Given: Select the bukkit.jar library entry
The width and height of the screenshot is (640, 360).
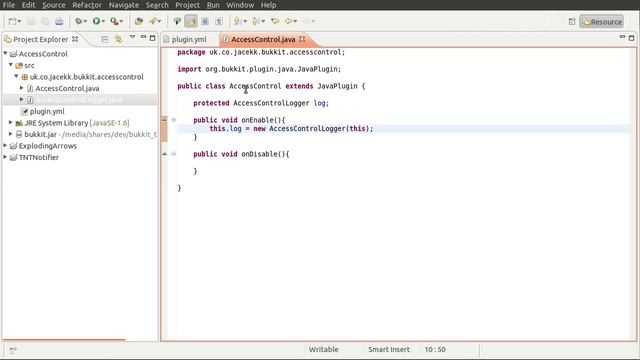Looking at the screenshot, I should coord(86,134).
